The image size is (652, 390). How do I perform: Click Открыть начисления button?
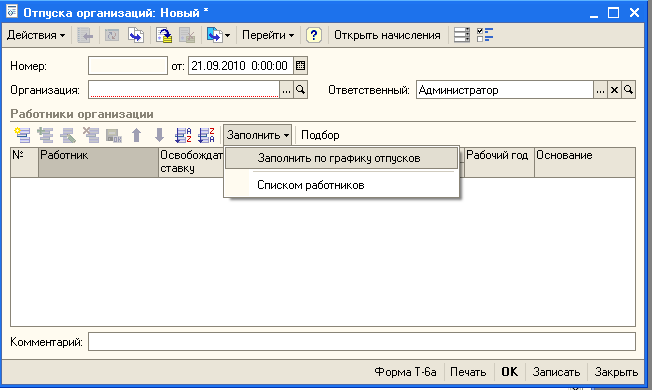click(387, 35)
